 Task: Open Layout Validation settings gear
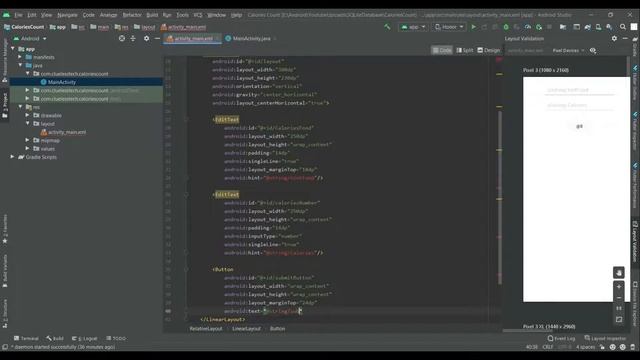[614, 38]
